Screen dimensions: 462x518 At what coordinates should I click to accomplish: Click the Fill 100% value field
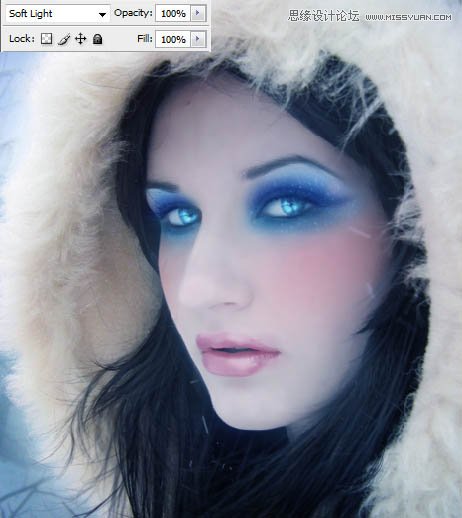pyautogui.click(x=173, y=39)
